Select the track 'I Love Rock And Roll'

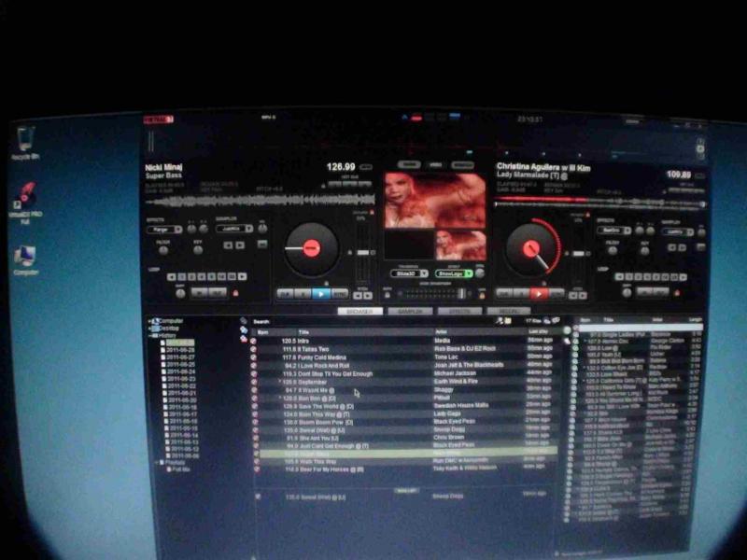pos(404,366)
